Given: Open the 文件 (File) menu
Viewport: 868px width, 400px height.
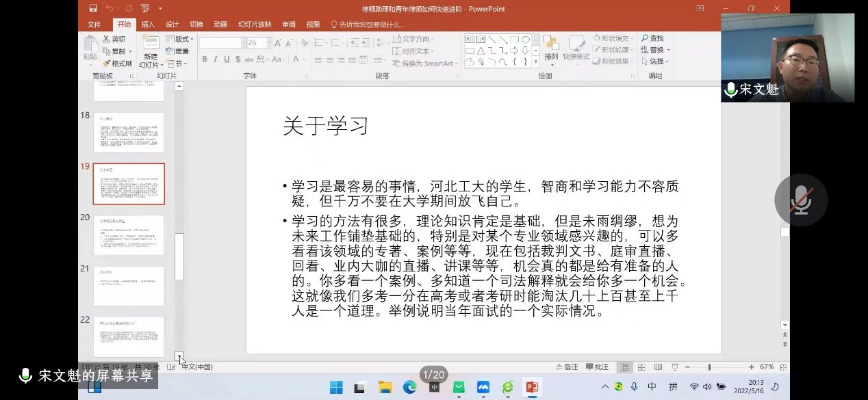Looking at the screenshot, I should [94, 24].
